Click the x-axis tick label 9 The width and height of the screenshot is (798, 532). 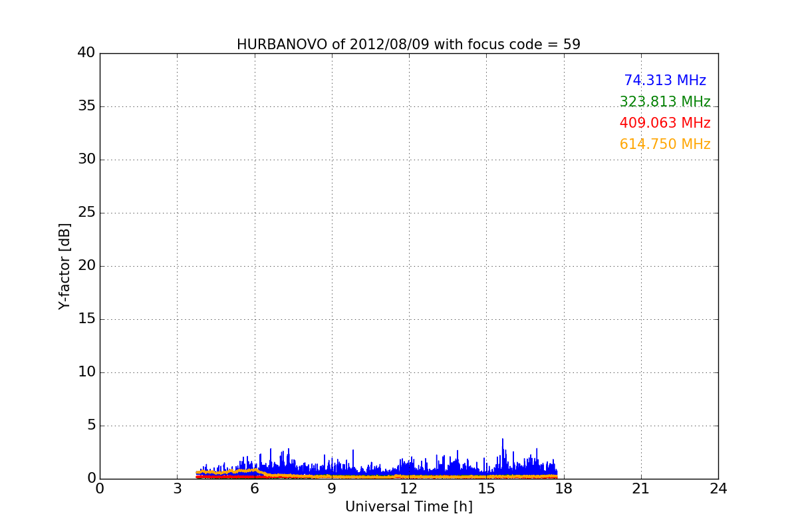pyautogui.click(x=331, y=488)
